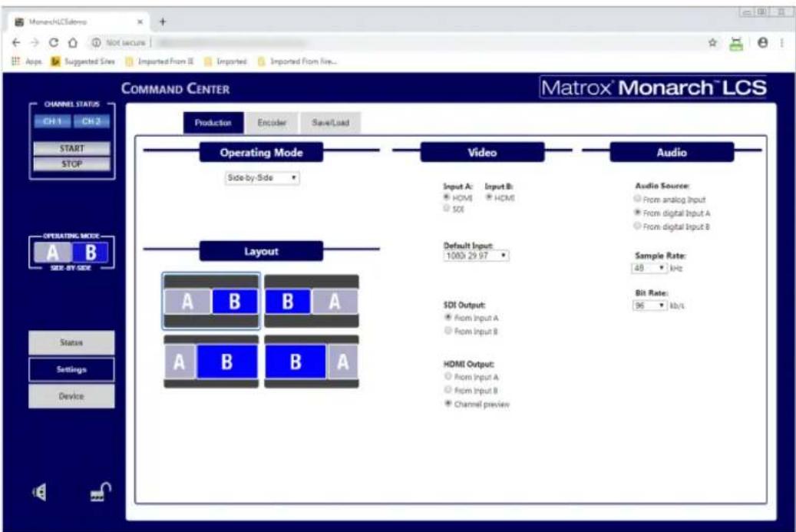Reload the page with refresh icon

pos(53,43)
